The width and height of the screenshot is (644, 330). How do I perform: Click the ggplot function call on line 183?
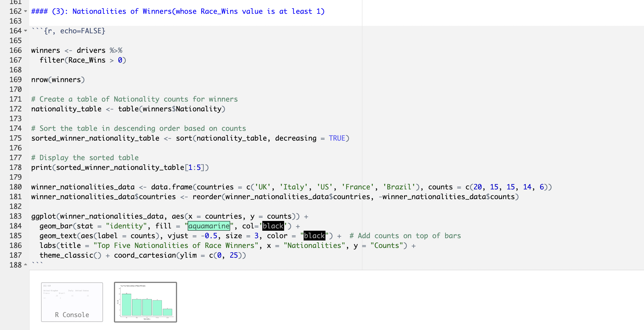click(43, 216)
